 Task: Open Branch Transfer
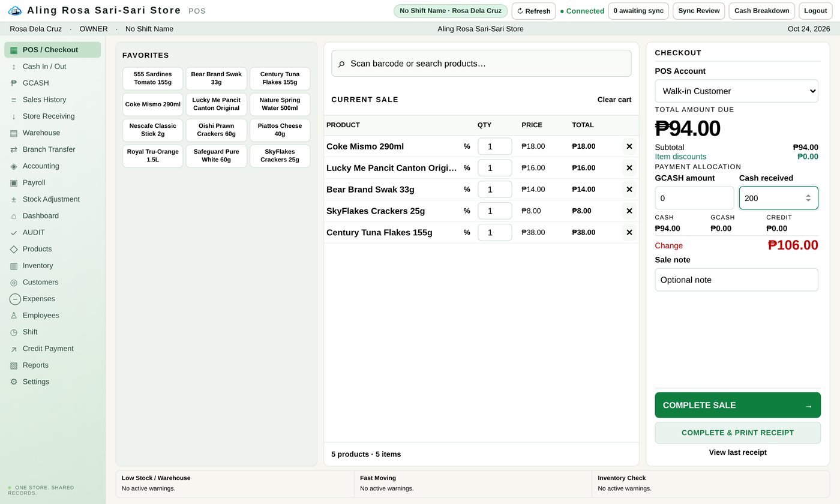(52, 149)
